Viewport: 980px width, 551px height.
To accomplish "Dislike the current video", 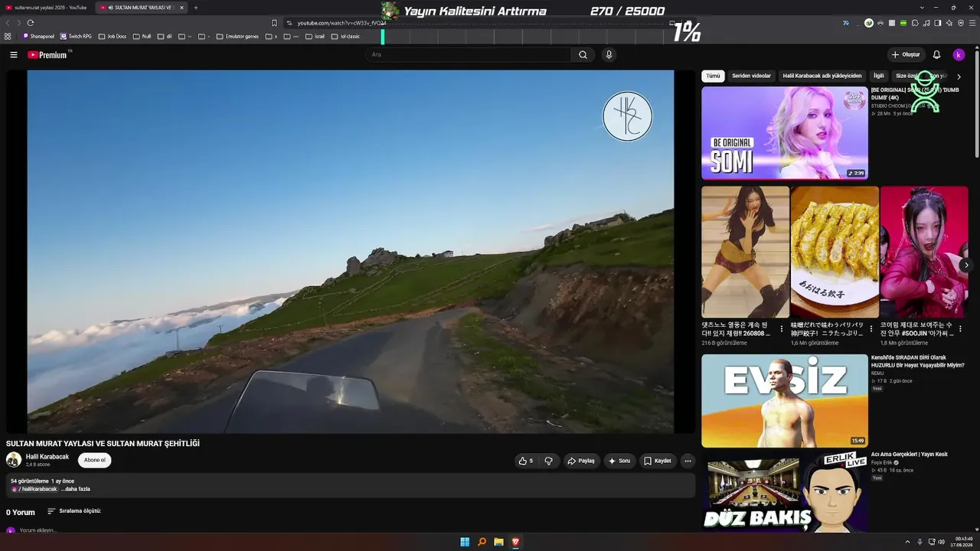I will 548,461.
